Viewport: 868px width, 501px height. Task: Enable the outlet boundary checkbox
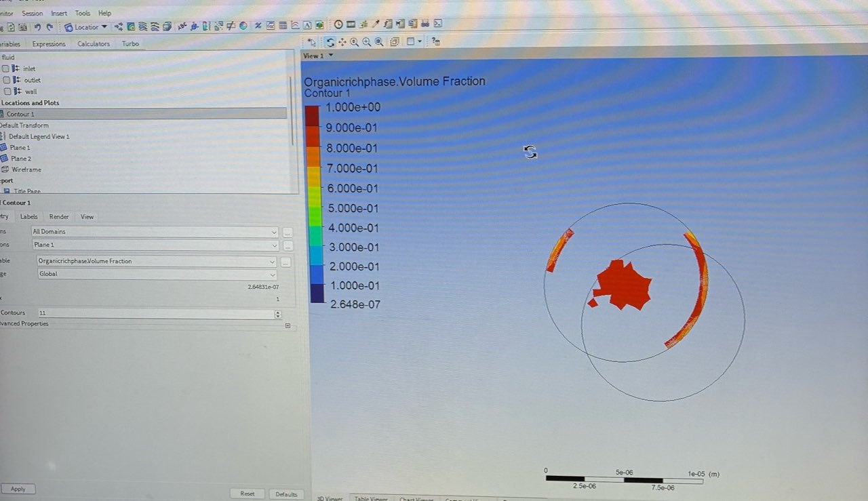(6, 80)
